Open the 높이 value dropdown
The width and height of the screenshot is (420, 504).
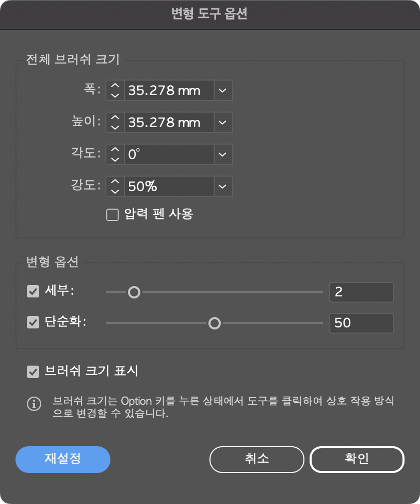coord(223,122)
